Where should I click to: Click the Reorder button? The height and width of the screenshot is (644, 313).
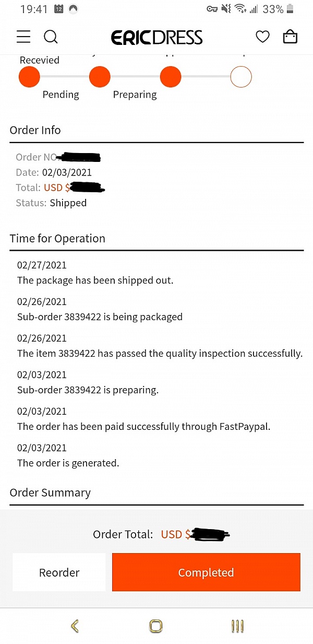click(59, 572)
